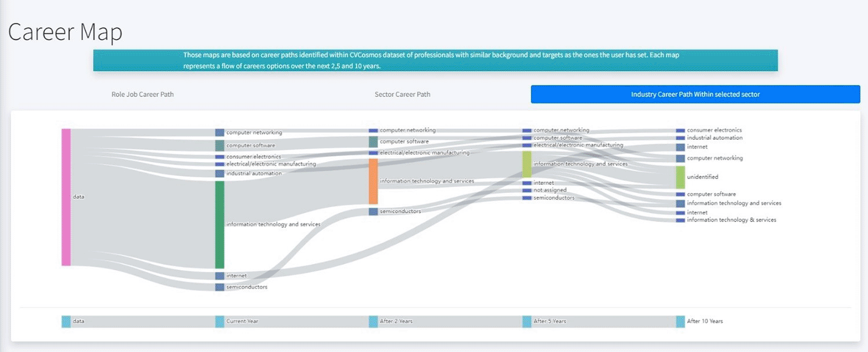Select the tall dark green information technology node
The height and width of the screenshot is (352, 868).
[x=219, y=225]
